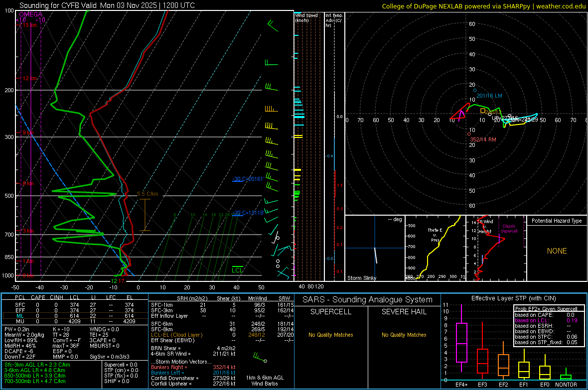Click No Quality Matches under SEVERE HAIL
This screenshot has width=588, height=390.
coord(404,335)
